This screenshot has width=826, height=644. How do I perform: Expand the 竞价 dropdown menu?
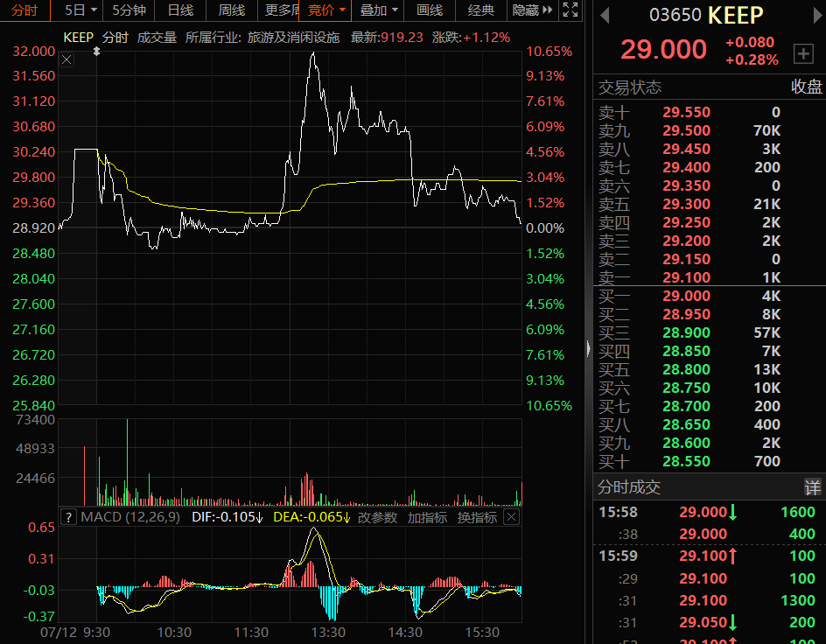click(327, 10)
